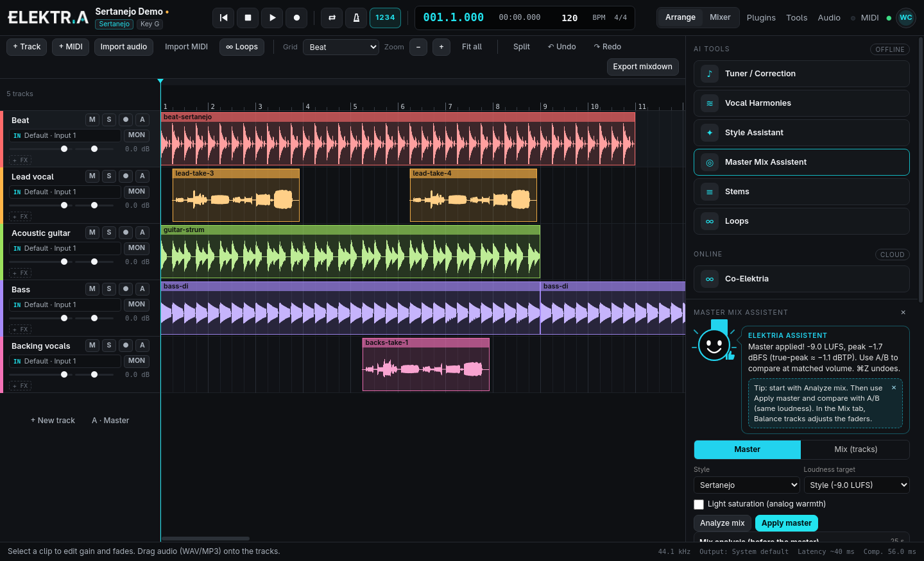
Task: Open the Co-Elektria online tool
Action: [x=801, y=279]
